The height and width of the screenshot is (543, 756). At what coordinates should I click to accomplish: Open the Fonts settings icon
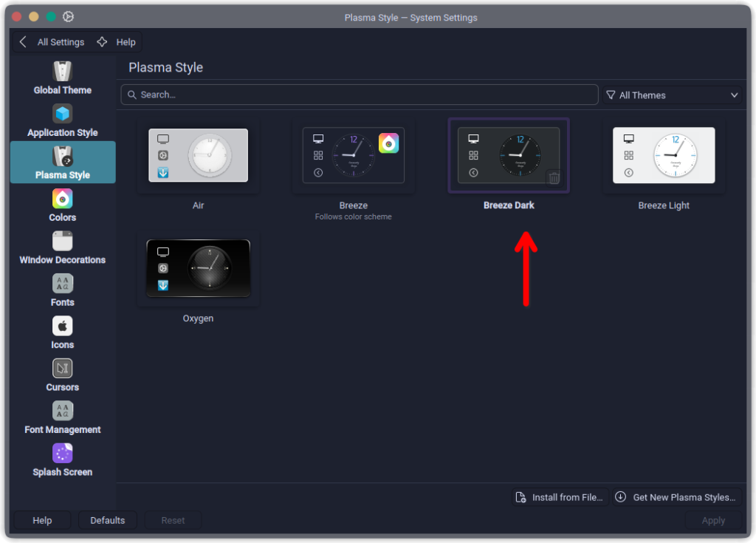pyautogui.click(x=62, y=284)
